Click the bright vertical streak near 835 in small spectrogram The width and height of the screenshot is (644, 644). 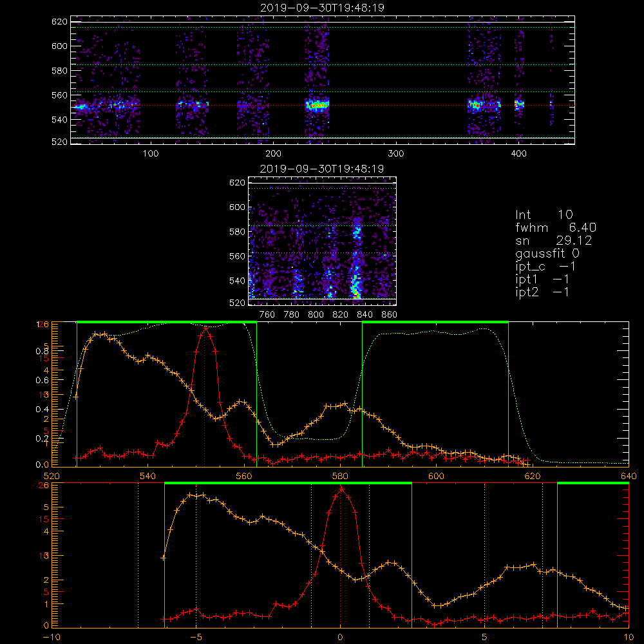click(x=356, y=258)
